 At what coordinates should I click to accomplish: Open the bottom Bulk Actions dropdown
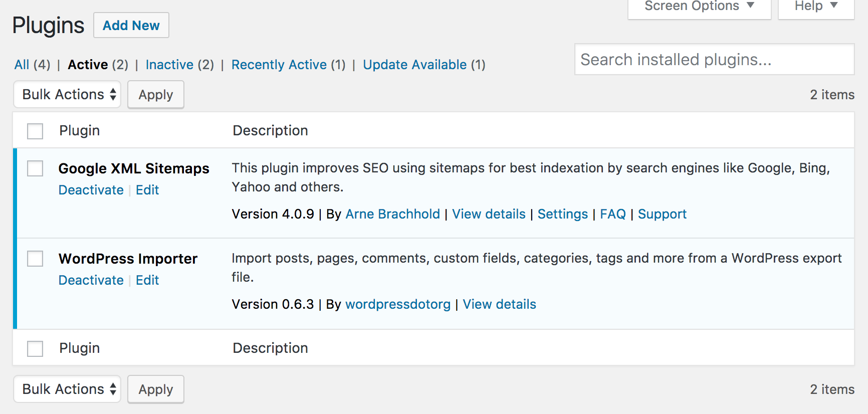click(x=67, y=389)
